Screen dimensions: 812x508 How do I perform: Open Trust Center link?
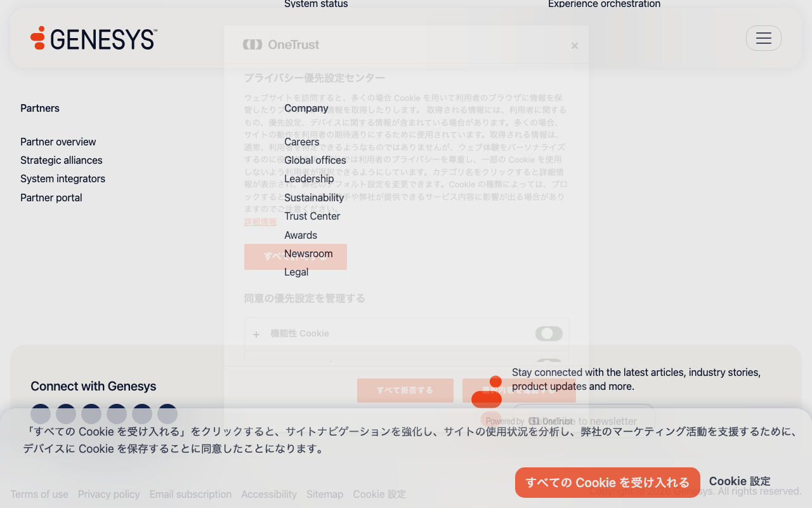[x=312, y=216]
